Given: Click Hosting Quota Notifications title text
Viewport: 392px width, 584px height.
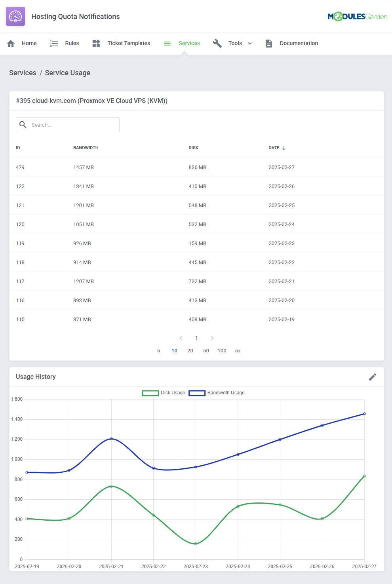Looking at the screenshot, I should pos(76,17).
